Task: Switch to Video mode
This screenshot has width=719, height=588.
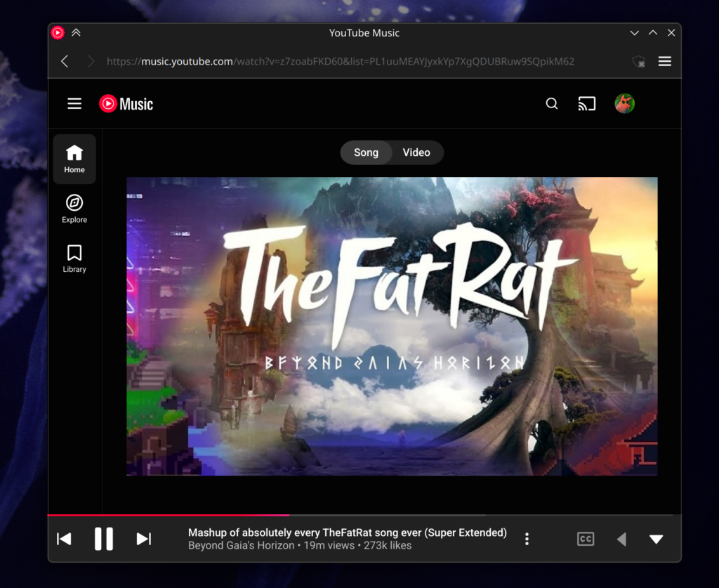Action: point(416,152)
